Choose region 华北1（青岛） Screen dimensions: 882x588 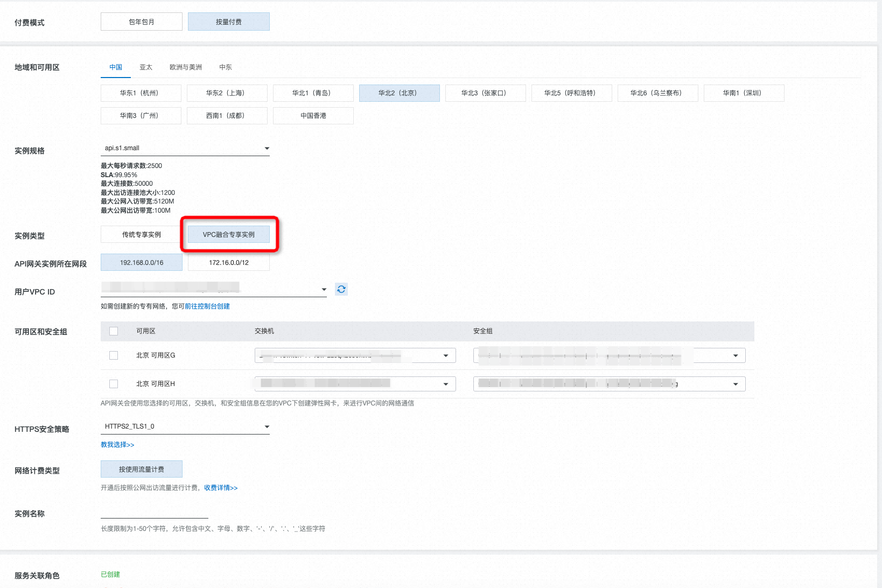[313, 93]
